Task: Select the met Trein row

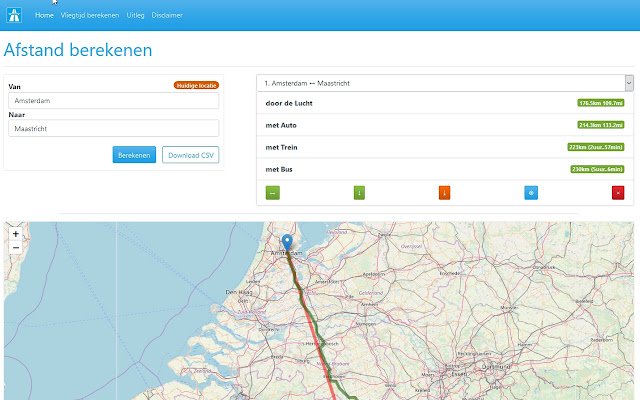Action: (x=444, y=147)
